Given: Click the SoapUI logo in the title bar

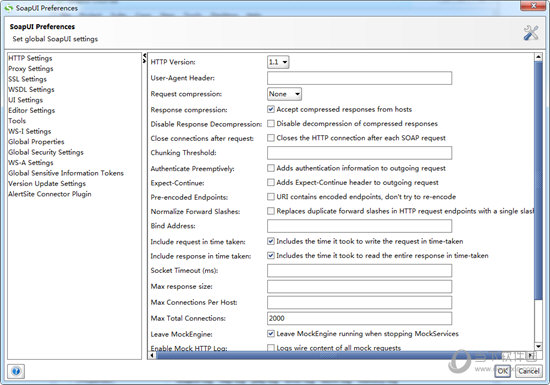Looking at the screenshot, I should pyautogui.click(x=8, y=8).
